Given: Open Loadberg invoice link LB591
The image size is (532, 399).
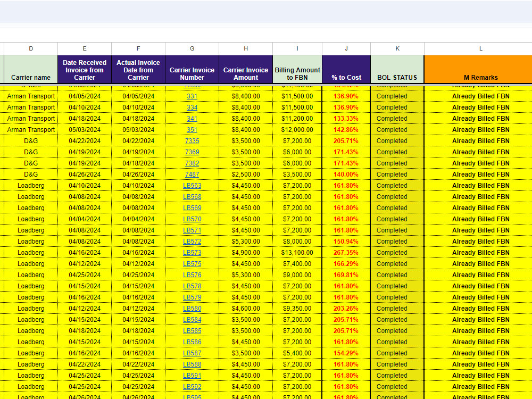Looking at the screenshot, I should [192, 376].
